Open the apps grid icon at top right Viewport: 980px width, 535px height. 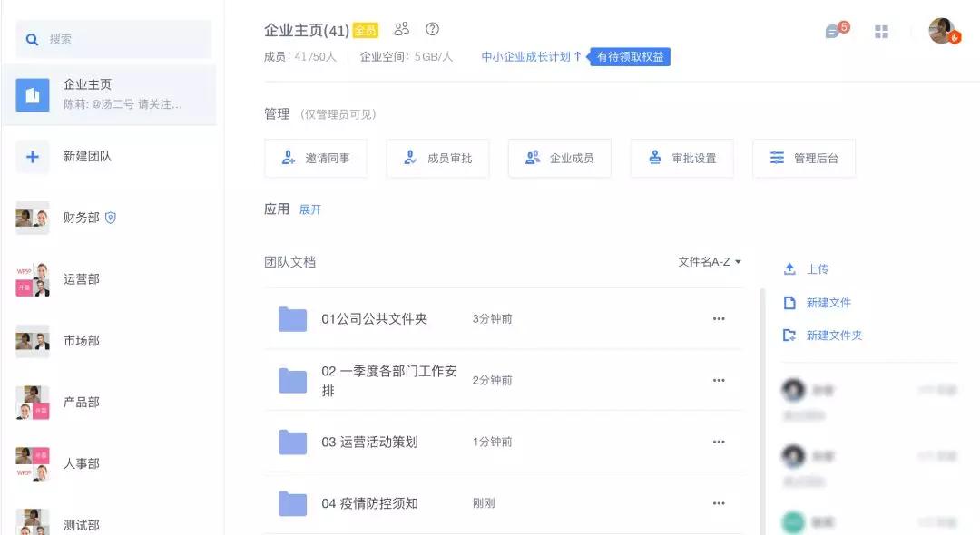(x=880, y=30)
